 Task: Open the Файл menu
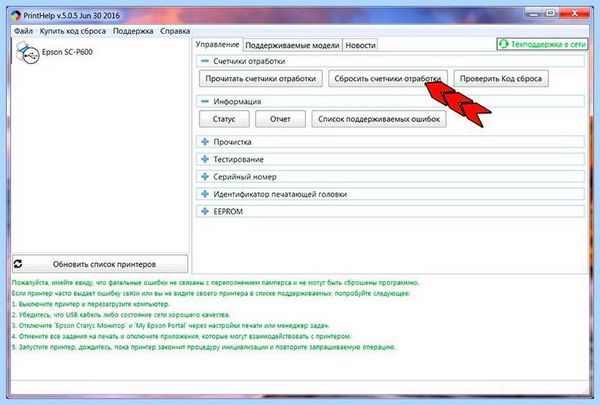pos(23,31)
